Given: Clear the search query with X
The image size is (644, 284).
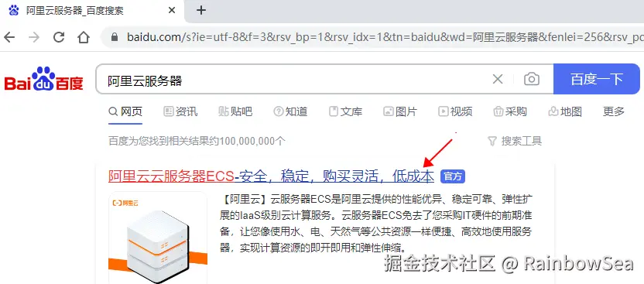Looking at the screenshot, I should click(x=498, y=79).
